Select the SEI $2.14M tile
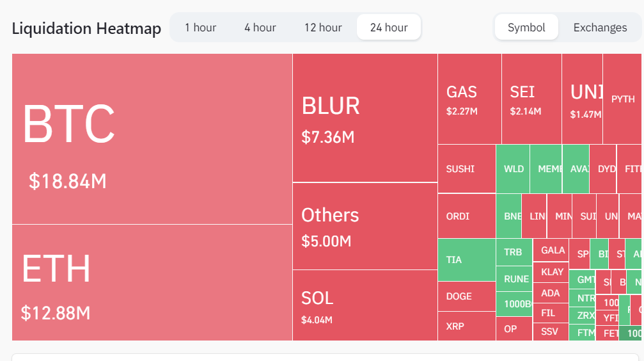The height and width of the screenshot is (361, 644). pyautogui.click(x=531, y=99)
